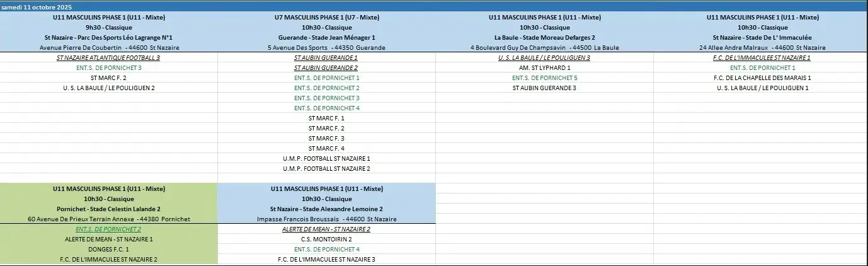Click the ST AUBIN GUERANDE 2 host team

tap(326, 68)
